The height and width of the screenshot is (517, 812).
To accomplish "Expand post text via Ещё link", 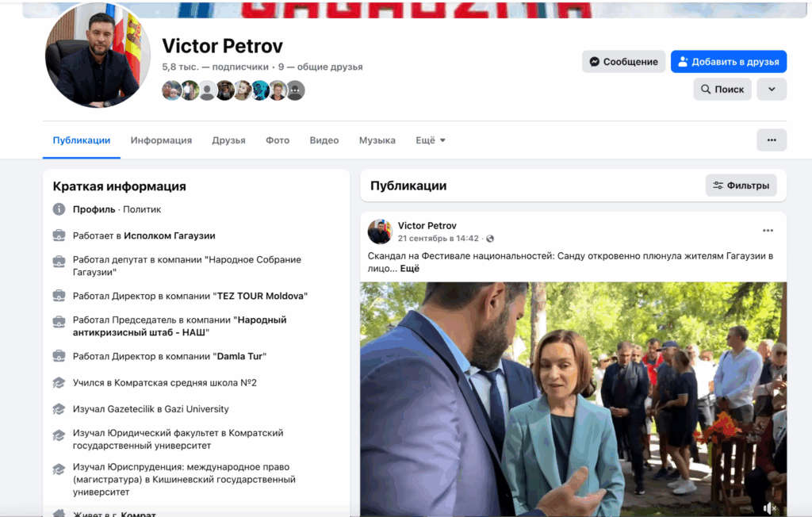I will 410,268.
